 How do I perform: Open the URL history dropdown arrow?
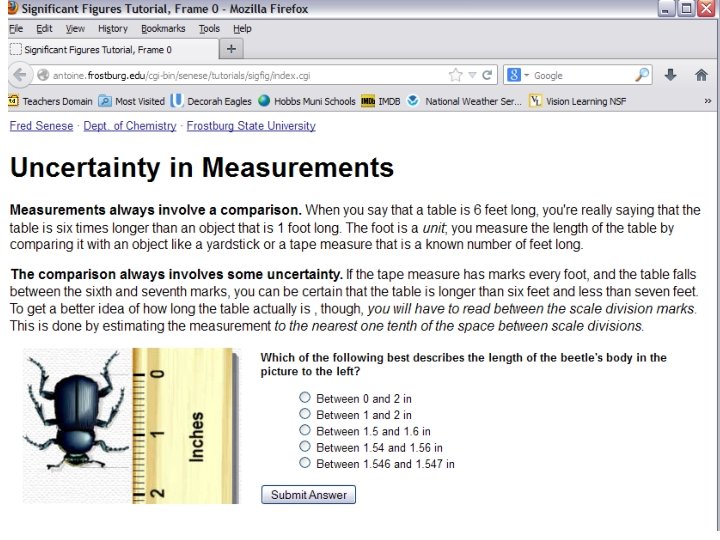point(472,75)
